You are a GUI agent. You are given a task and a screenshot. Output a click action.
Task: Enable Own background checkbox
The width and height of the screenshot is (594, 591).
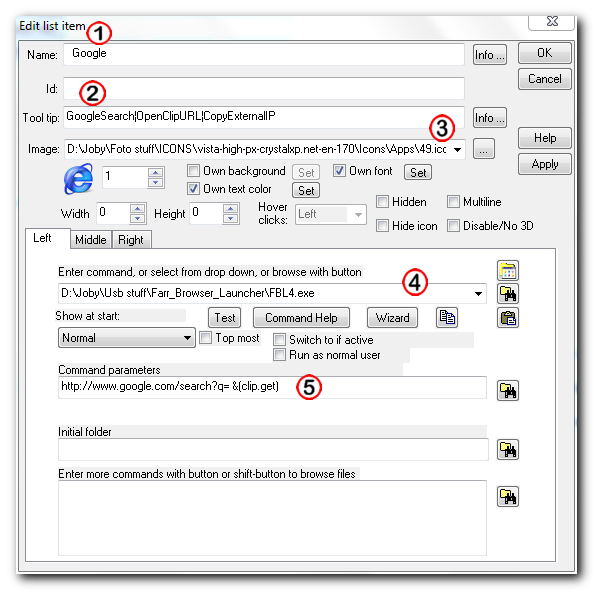(x=193, y=171)
